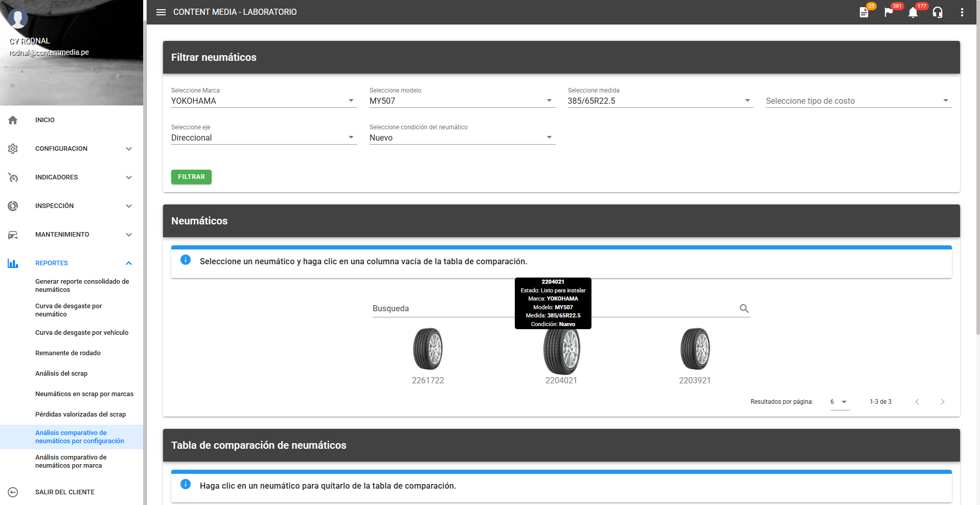Open the flag alerts icon in header
Screen dimensions: 980x505
(x=888, y=12)
